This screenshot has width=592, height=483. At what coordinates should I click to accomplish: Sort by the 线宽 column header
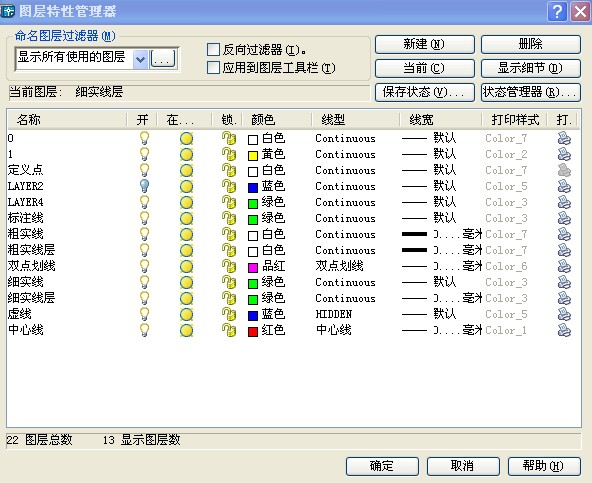pyautogui.click(x=440, y=120)
